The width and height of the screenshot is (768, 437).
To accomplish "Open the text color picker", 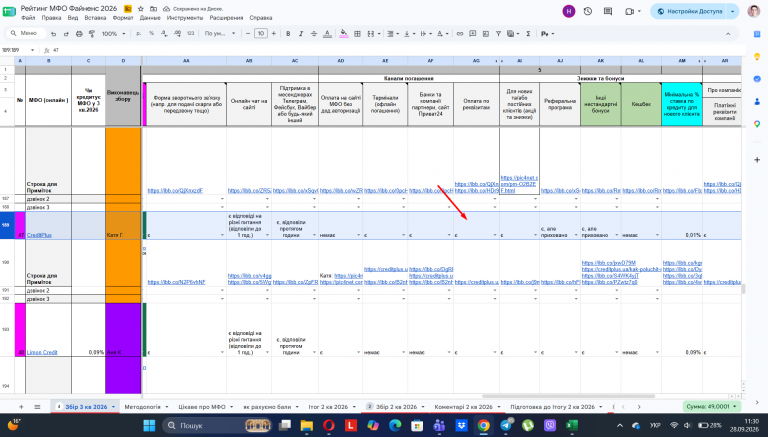I will 327,34.
